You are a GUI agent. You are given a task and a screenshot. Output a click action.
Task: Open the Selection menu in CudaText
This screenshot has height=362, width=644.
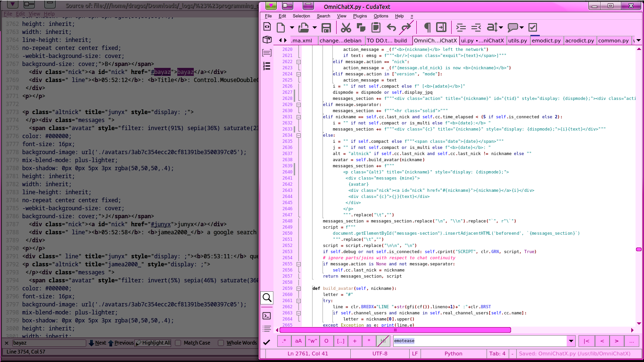coord(301,16)
